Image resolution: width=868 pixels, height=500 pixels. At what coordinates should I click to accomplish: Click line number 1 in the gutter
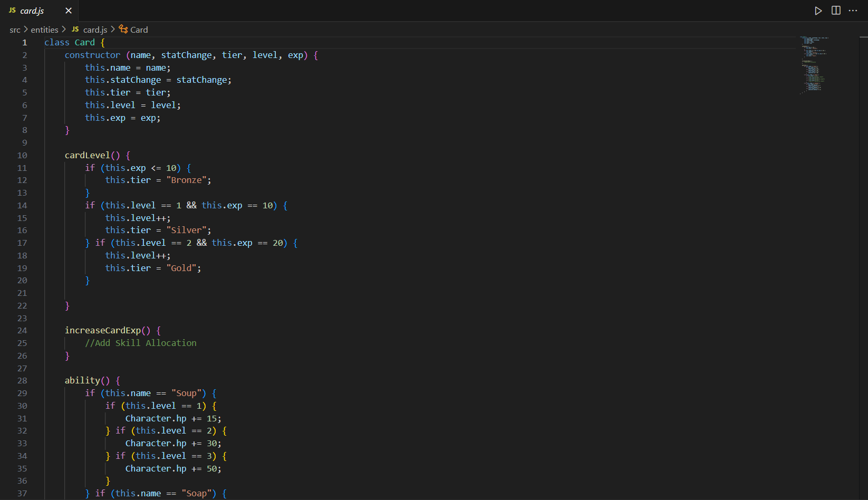(24, 42)
